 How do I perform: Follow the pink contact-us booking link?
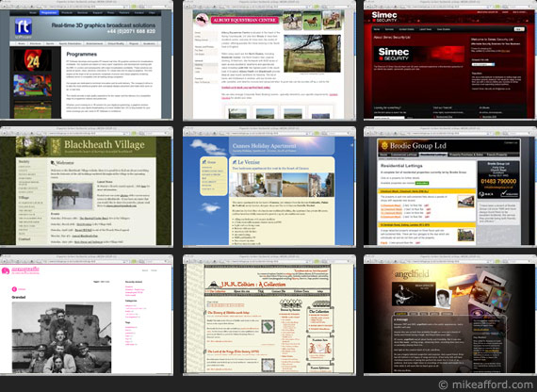pos(246,88)
